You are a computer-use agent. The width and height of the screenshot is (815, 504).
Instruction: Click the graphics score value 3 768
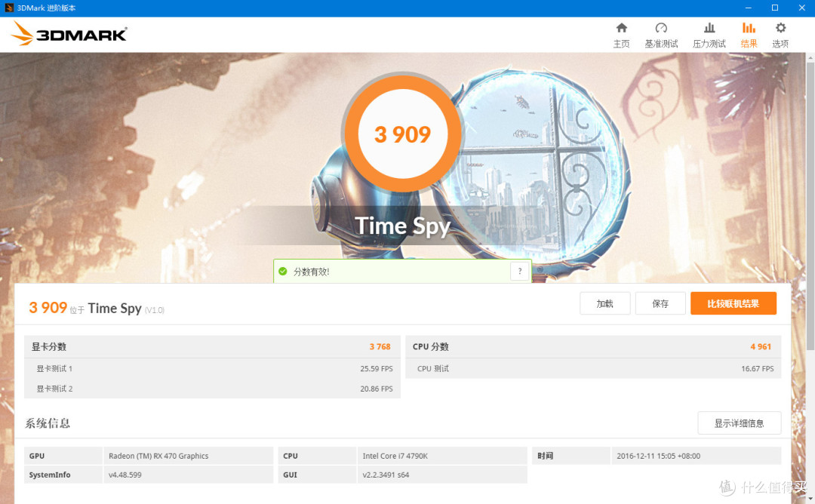click(x=380, y=346)
